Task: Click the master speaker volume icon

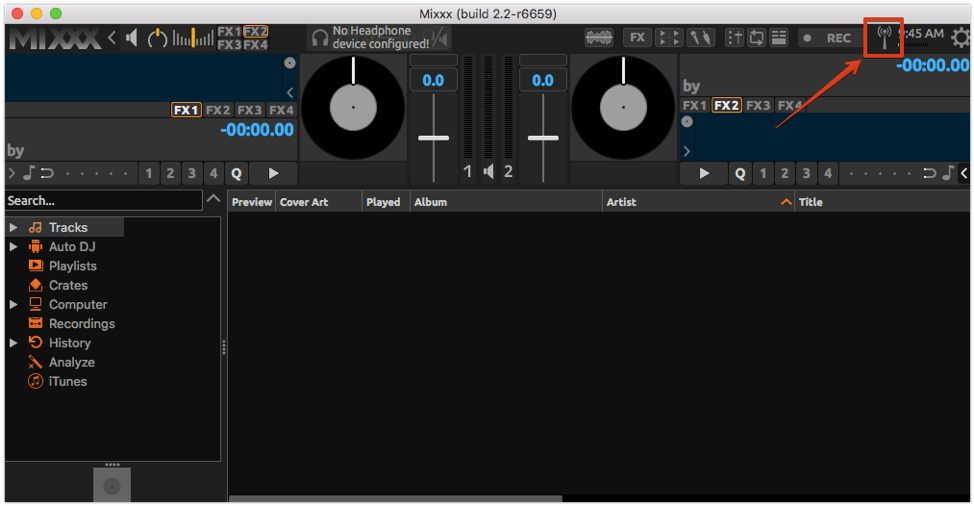Action: point(131,38)
